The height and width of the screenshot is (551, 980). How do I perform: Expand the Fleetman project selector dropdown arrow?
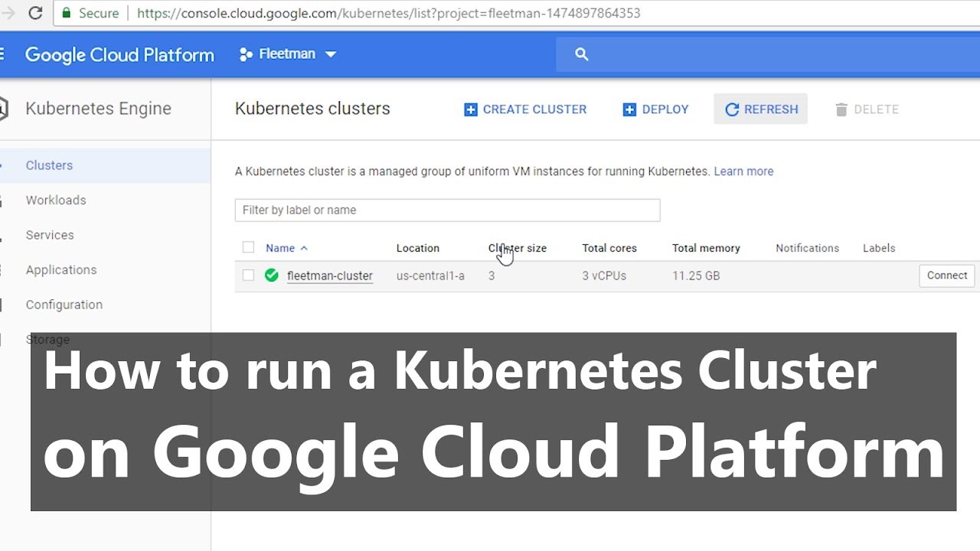click(x=331, y=54)
